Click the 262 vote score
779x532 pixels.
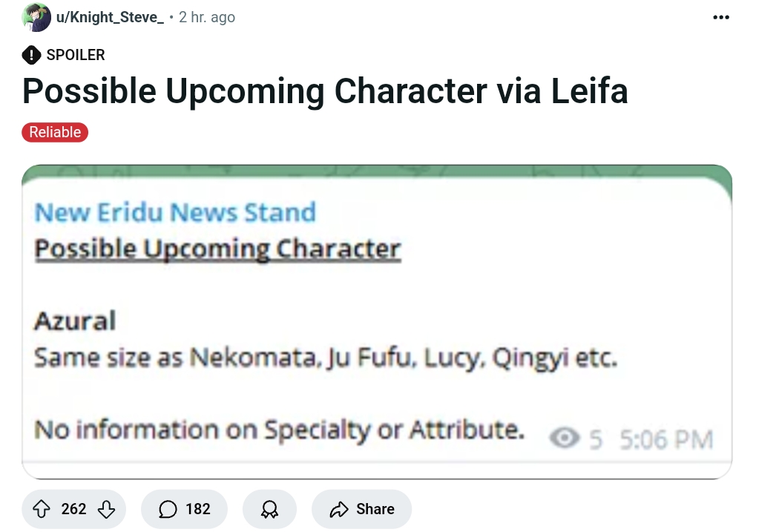(x=74, y=509)
